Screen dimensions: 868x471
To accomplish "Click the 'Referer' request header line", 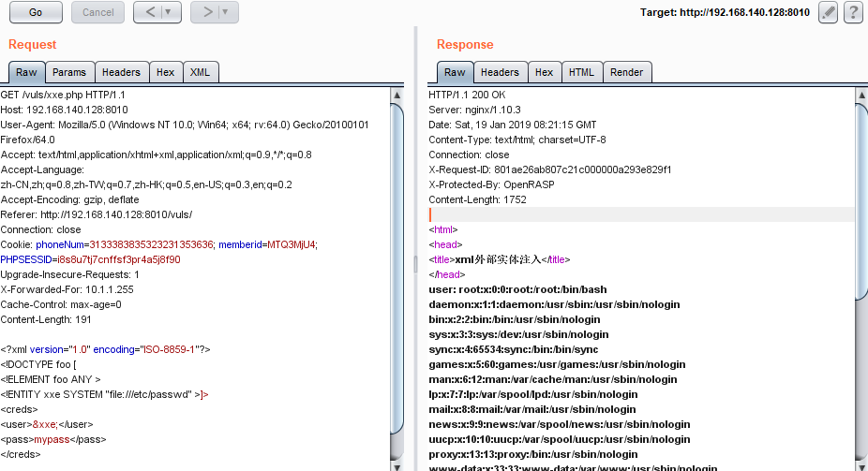I will pyautogui.click(x=97, y=214).
